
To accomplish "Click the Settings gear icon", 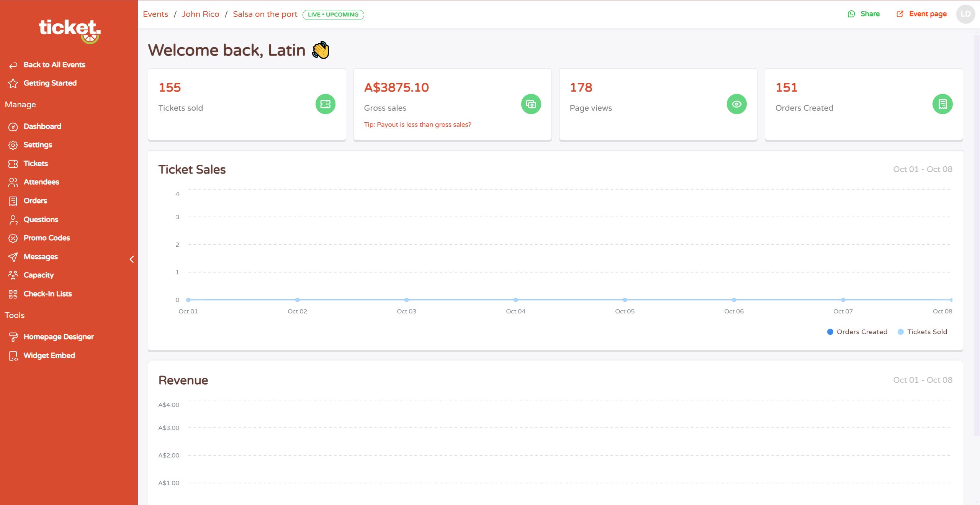I will (13, 145).
